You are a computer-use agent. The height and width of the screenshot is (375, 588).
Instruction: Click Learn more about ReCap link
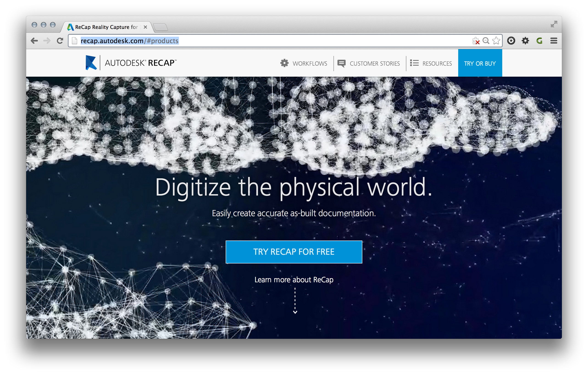[x=294, y=280]
